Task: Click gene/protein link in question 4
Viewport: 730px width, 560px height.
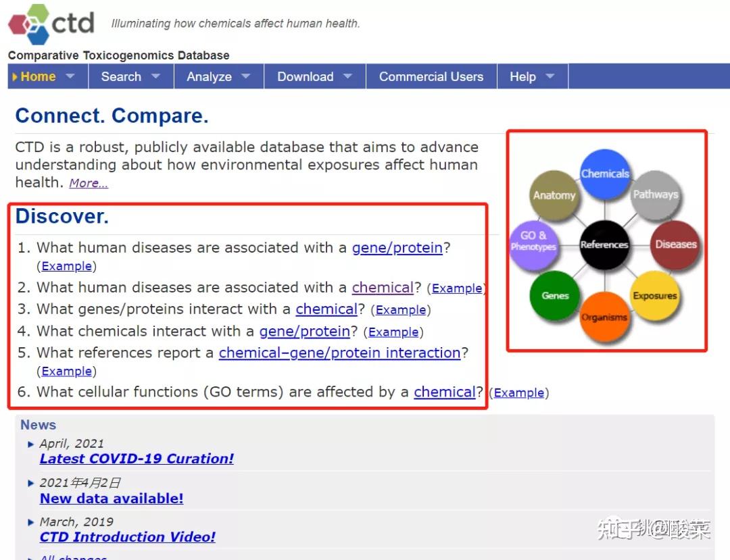Action: [304, 331]
